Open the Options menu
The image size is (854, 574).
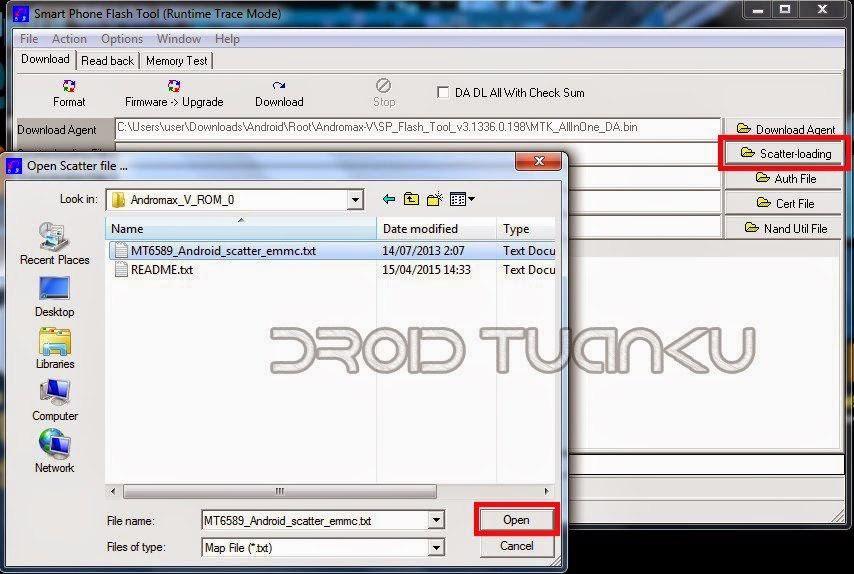click(121, 39)
